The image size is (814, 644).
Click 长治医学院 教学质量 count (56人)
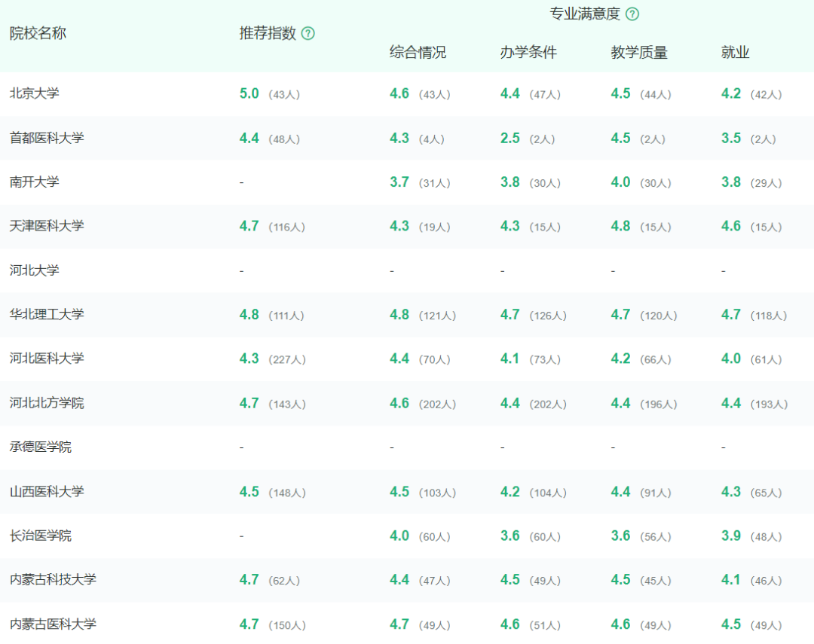tap(656, 536)
